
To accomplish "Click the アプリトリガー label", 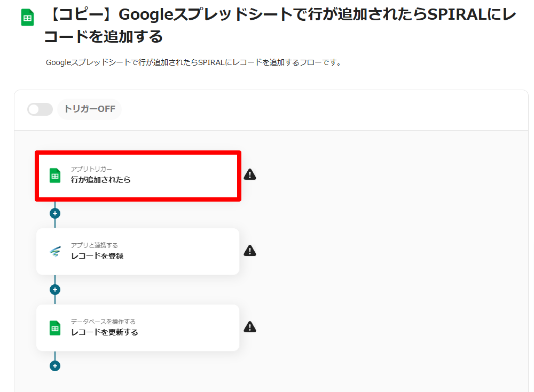I will tap(91, 169).
